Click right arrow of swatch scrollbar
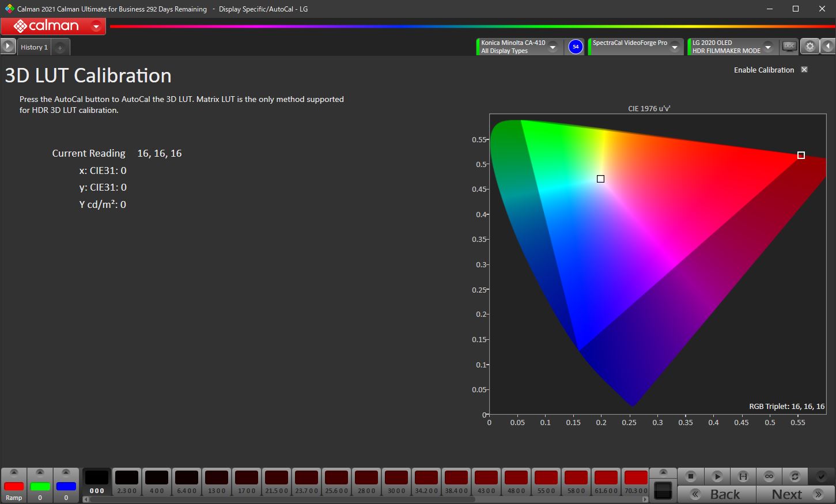Screen dimensions: 836x504 coord(645,499)
